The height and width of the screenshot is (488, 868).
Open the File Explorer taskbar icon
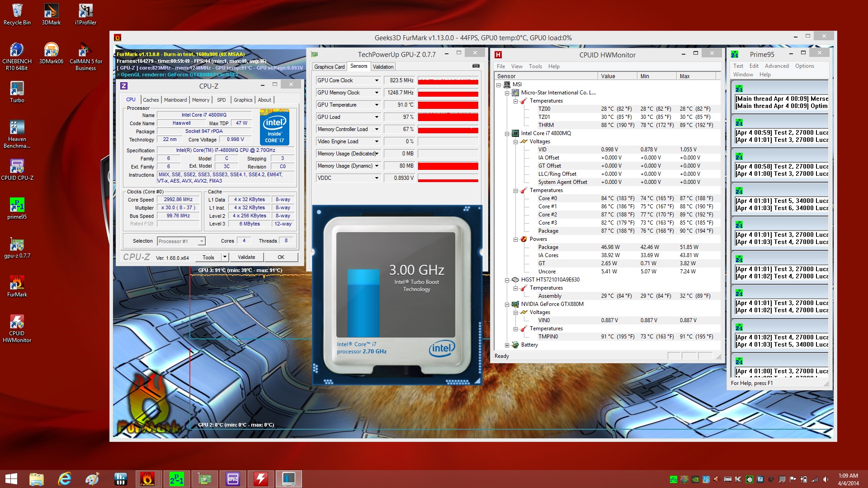pos(36,479)
